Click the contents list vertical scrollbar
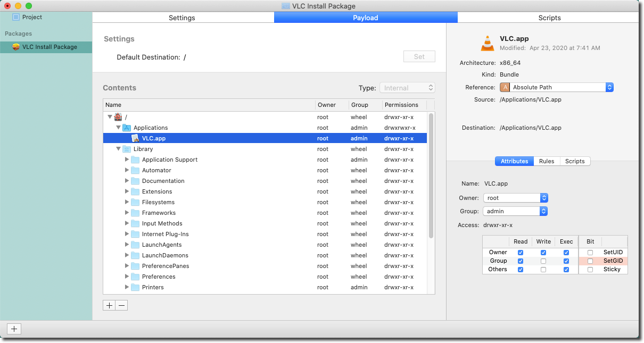This screenshot has width=644, height=343. point(431,175)
